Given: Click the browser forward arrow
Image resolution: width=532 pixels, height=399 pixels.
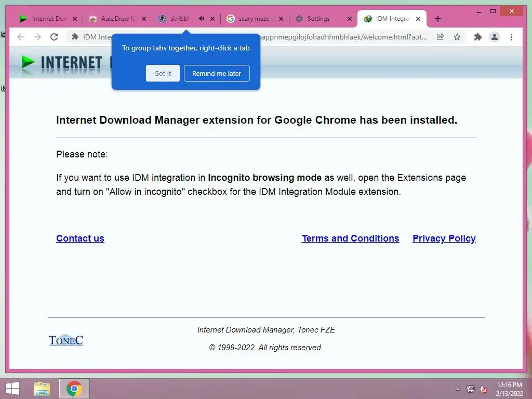Looking at the screenshot, I should [37, 37].
